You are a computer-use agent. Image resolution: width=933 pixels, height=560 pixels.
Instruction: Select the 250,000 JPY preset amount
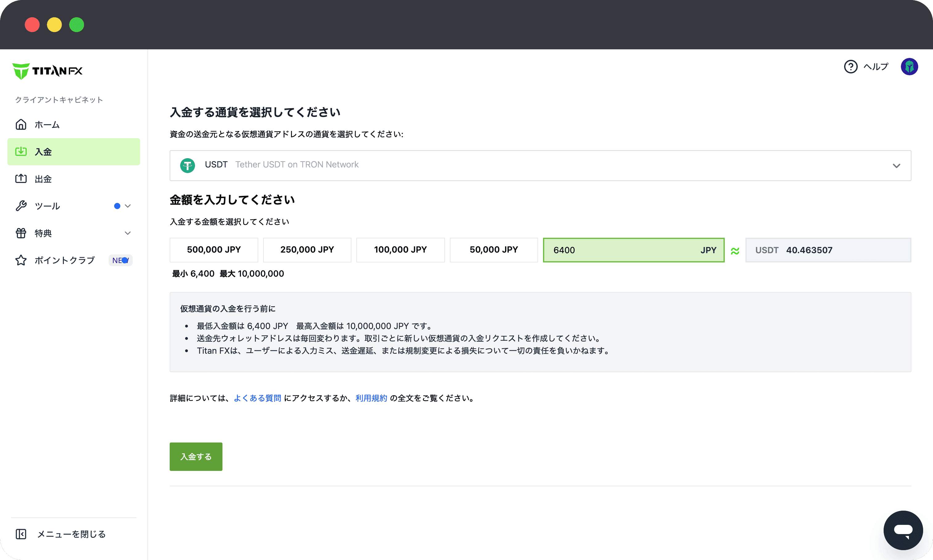[x=307, y=250]
